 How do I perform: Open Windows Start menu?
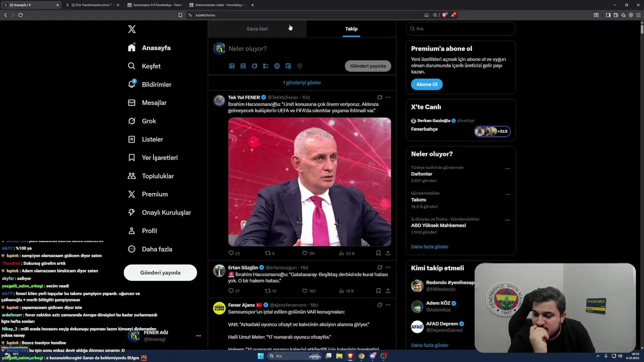click(261, 356)
